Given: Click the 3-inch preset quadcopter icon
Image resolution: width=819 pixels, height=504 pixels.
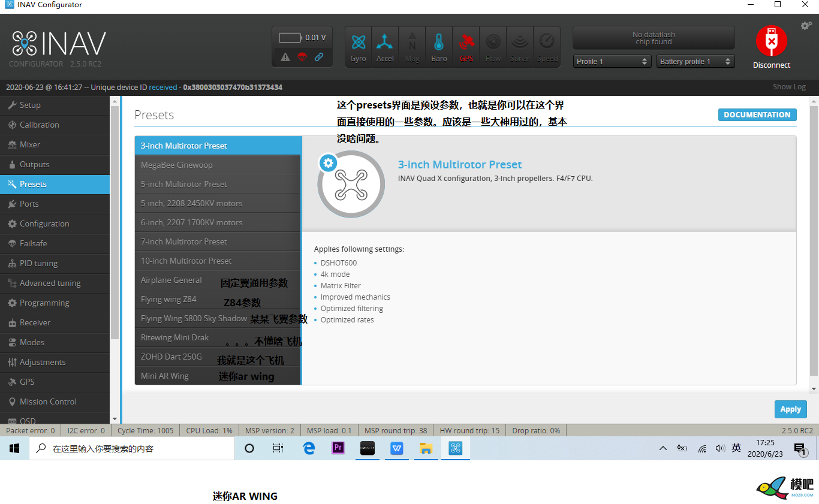Looking at the screenshot, I should pos(351,184).
